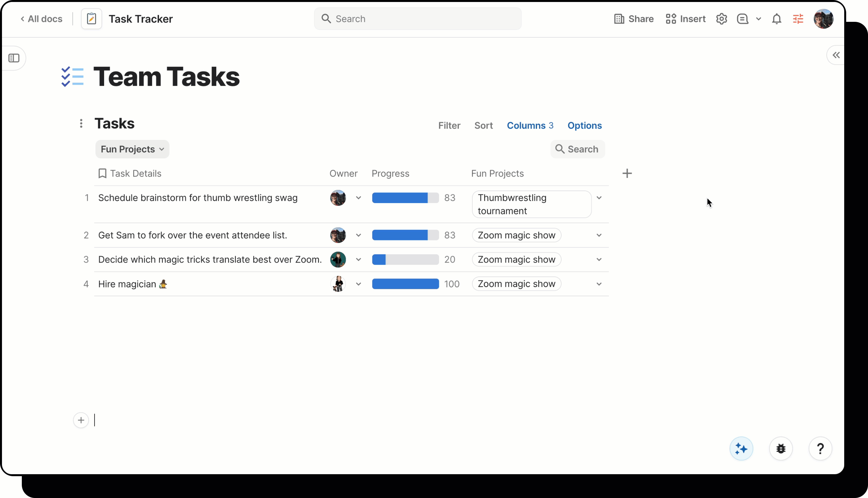The width and height of the screenshot is (868, 498).
Task: Open the AI sparkles assistant button
Action: pyautogui.click(x=741, y=448)
